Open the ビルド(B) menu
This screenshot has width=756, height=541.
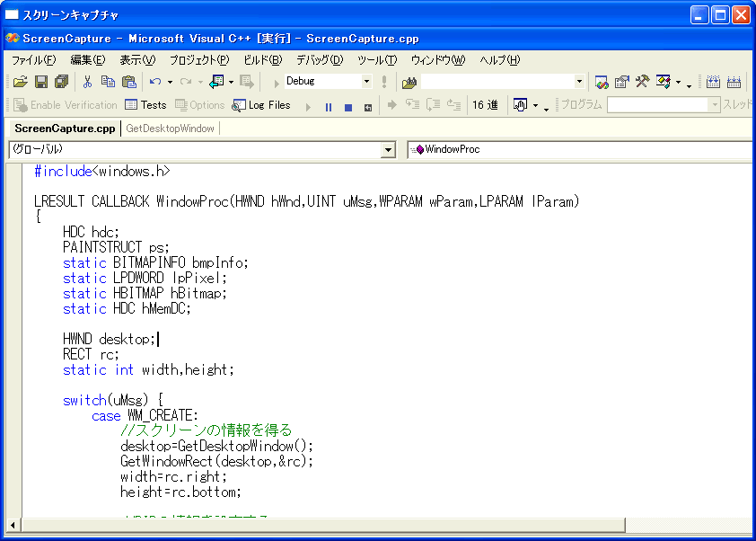[x=262, y=60]
